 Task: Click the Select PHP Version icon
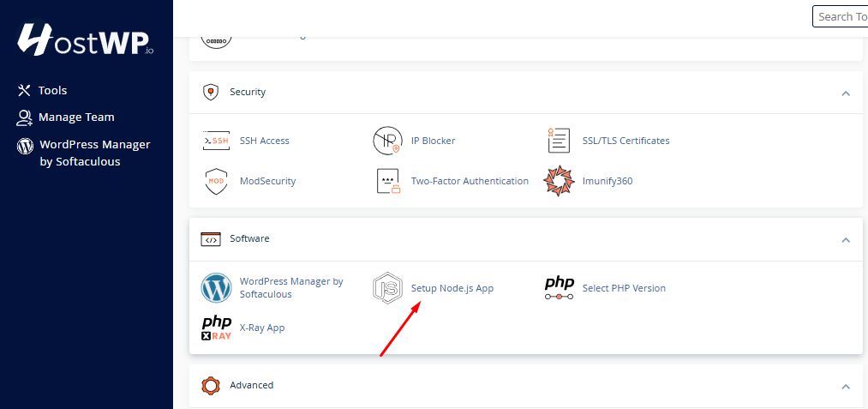tap(560, 288)
